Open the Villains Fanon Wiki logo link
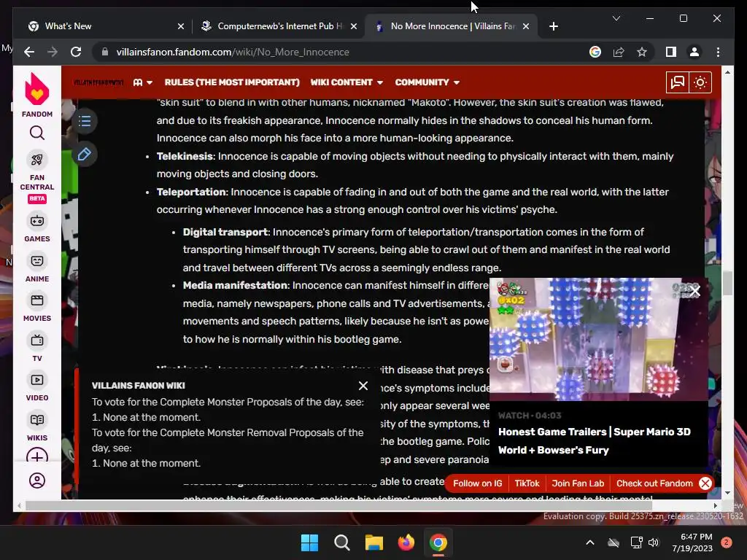The width and height of the screenshot is (747, 560). (x=98, y=82)
